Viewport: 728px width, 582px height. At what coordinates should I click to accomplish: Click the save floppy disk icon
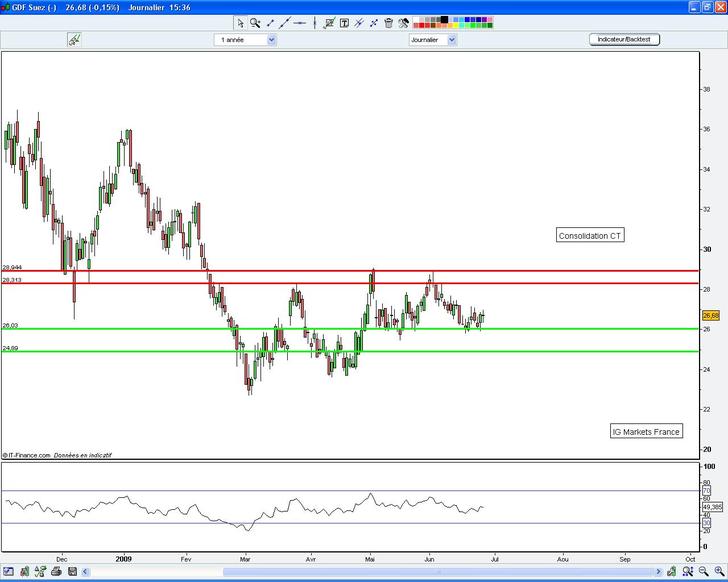(x=72, y=572)
